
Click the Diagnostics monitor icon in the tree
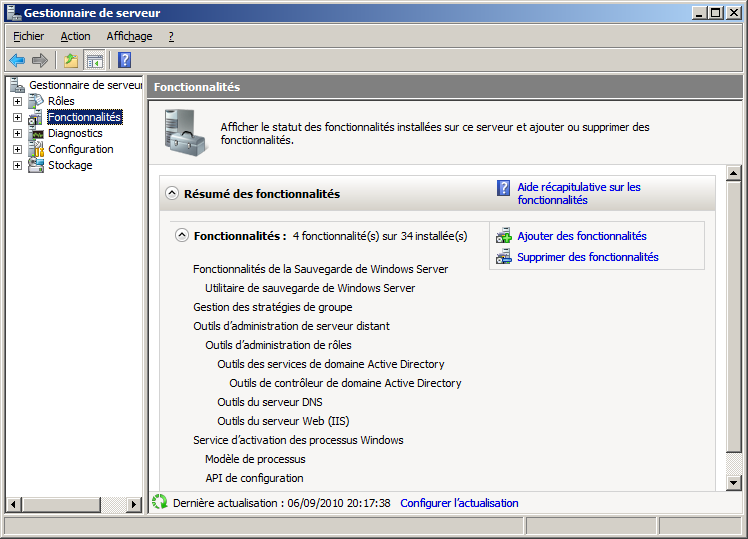(x=36, y=133)
